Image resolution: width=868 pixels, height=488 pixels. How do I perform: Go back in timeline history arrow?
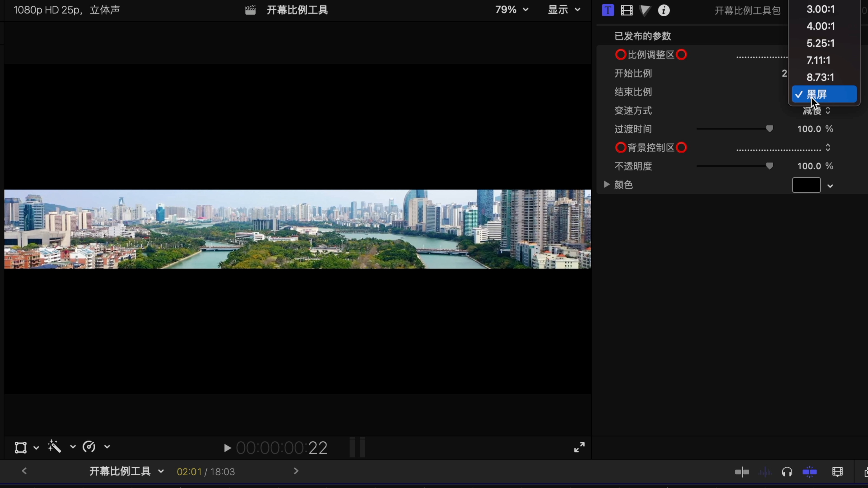(x=24, y=471)
